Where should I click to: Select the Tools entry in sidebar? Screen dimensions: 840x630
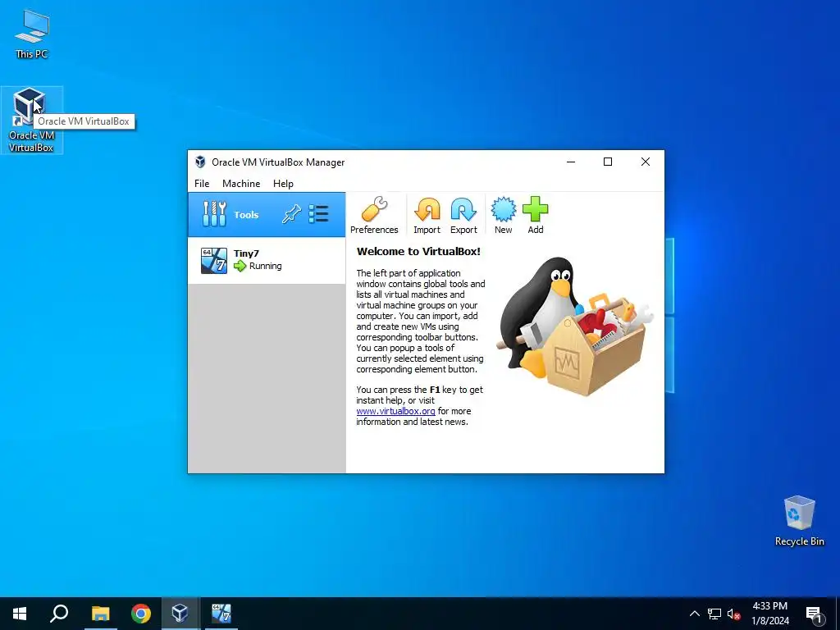267,215
